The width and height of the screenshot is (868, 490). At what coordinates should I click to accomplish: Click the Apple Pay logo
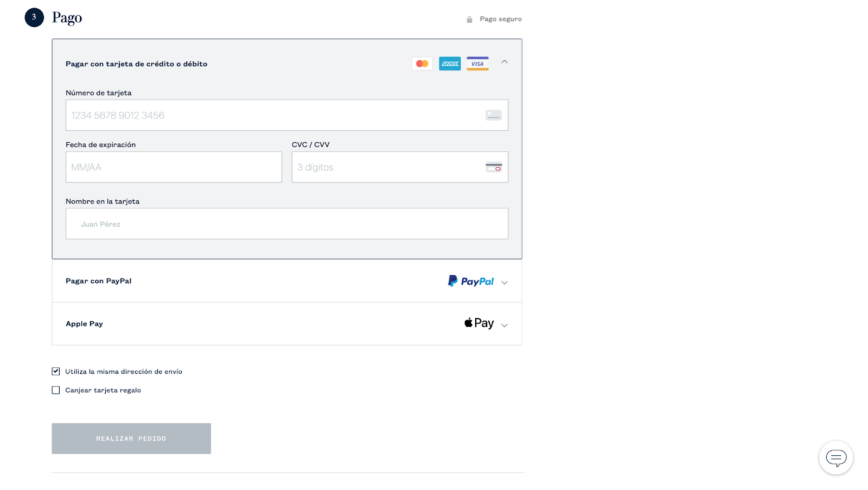tap(479, 323)
